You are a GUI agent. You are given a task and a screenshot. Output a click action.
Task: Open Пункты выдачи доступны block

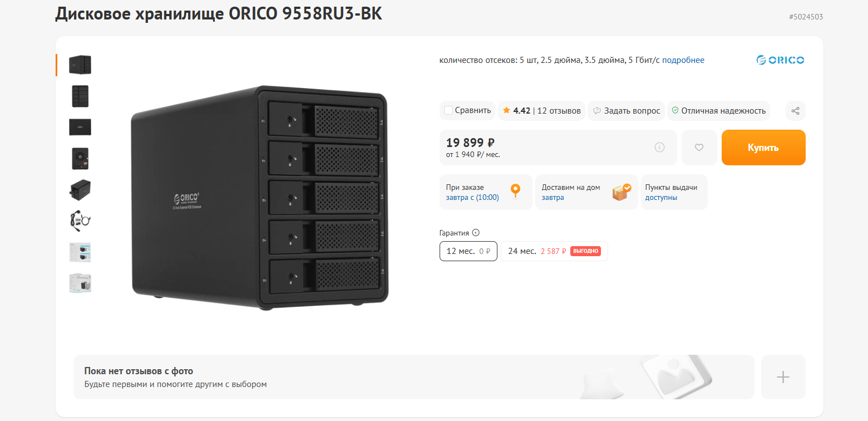pos(674,192)
